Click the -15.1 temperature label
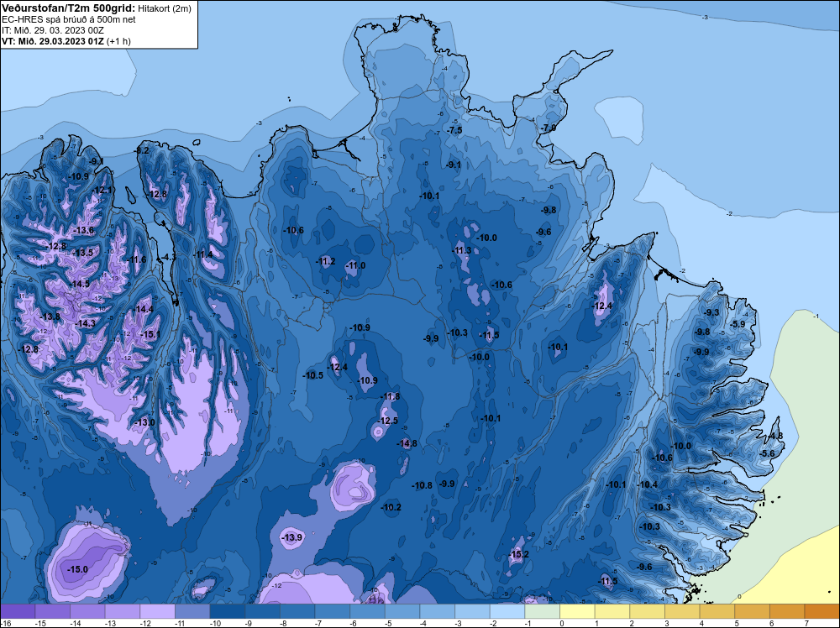This screenshot has height=628, width=840. click(x=150, y=334)
